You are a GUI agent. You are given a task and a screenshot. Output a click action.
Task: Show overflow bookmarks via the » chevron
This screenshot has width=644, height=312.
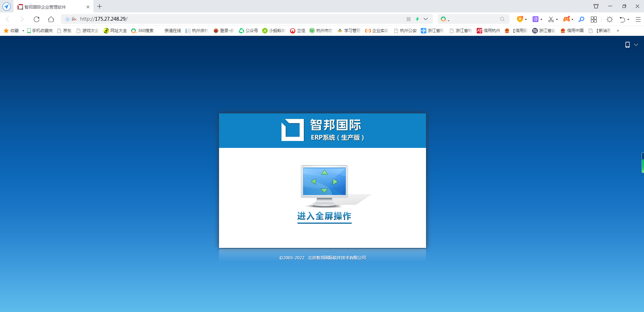[x=618, y=31]
